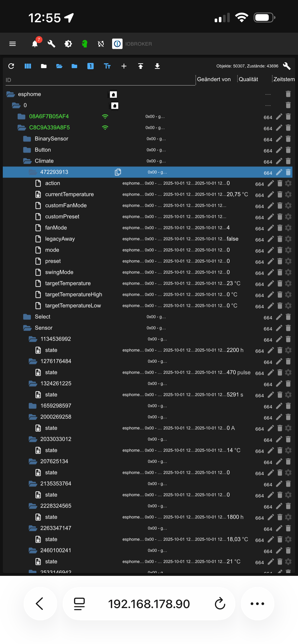Open the object browser wrench settings next to Zustände

(287, 66)
